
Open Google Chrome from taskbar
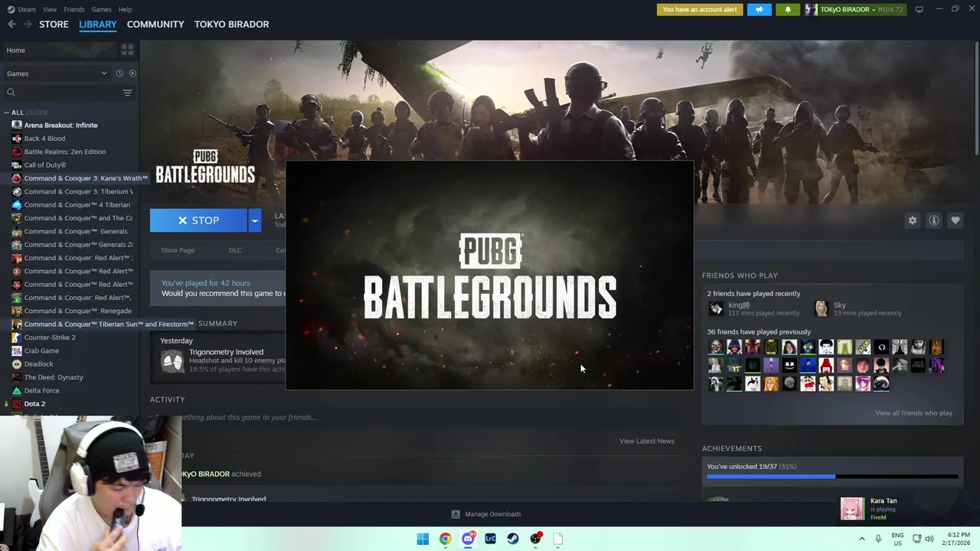[x=445, y=539]
